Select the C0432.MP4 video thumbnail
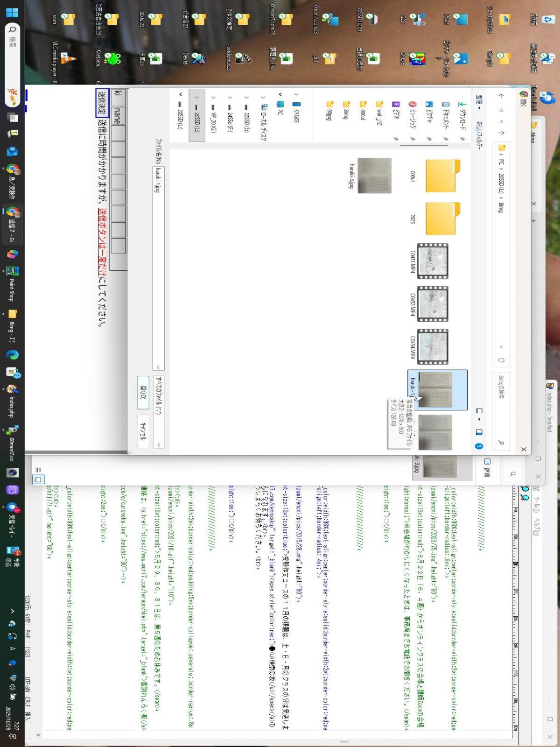560x747 pixels. pos(433,304)
